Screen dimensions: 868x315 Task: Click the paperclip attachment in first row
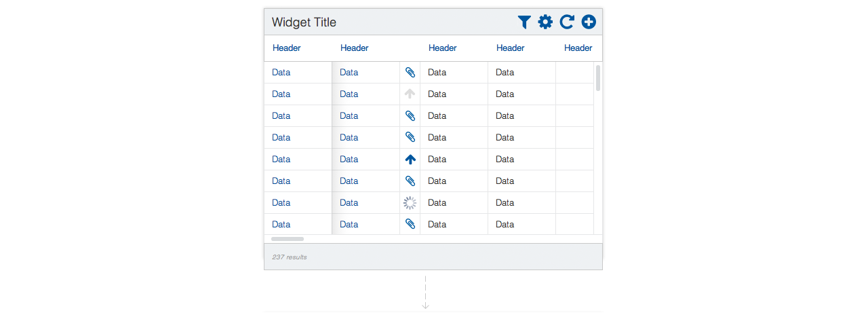(x=410, y=72)
